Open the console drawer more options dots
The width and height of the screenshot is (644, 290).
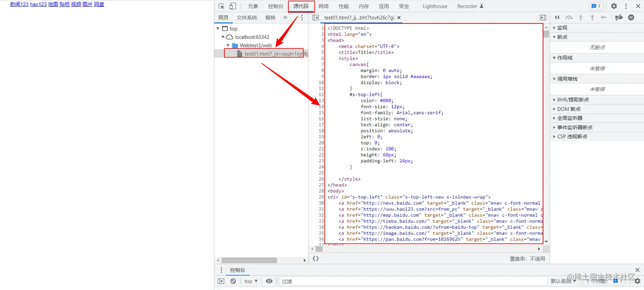tap(221, 270)
